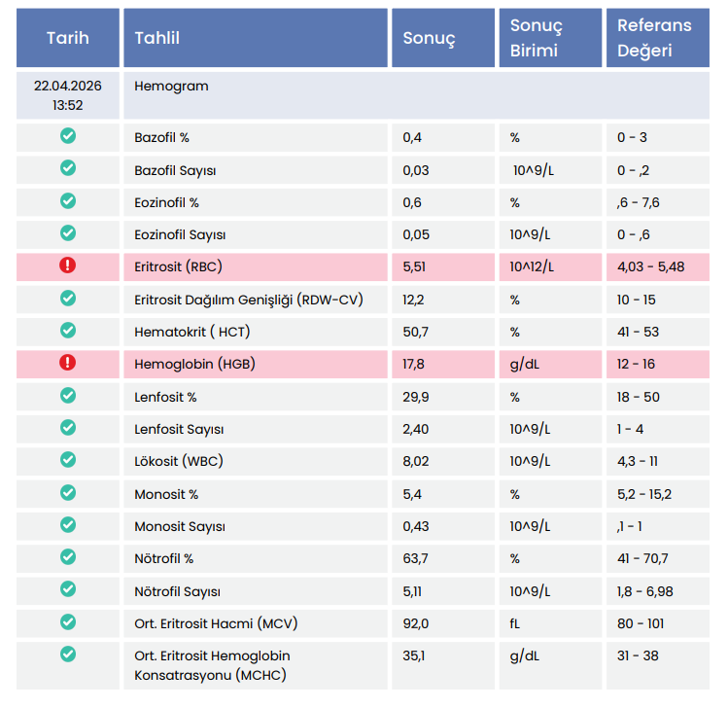This screenshot has height=708, width=728.
Task: Click the green check icon for Eozinofil Sayısı
Action: [x=68, y=233]
